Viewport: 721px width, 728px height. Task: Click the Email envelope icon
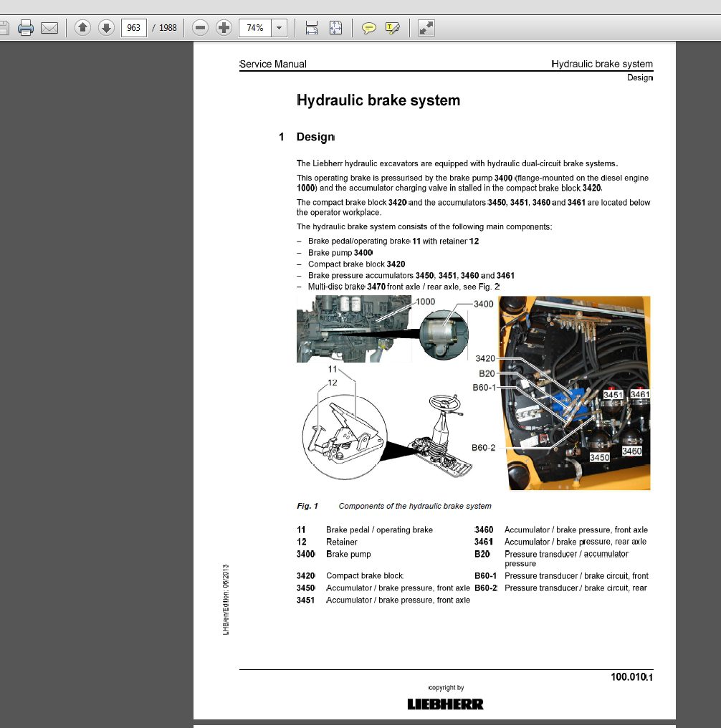[x=49, y=28]
